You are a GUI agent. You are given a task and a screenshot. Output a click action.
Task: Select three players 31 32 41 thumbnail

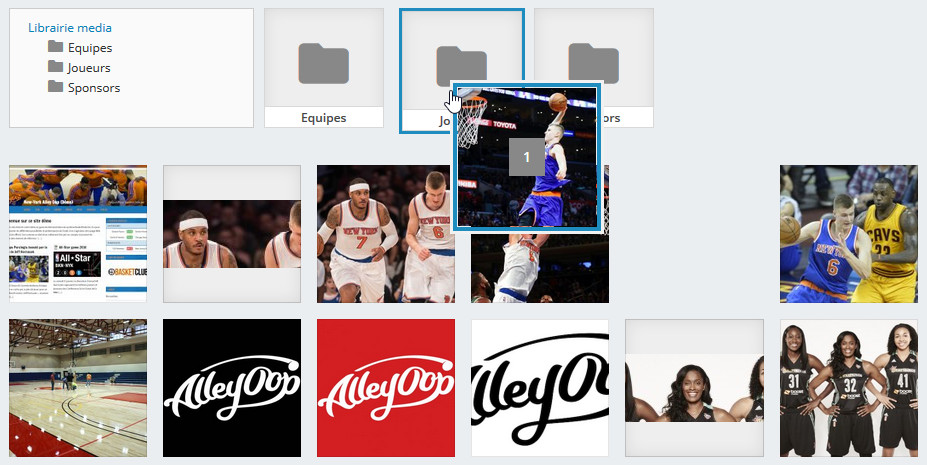(849, 388)
